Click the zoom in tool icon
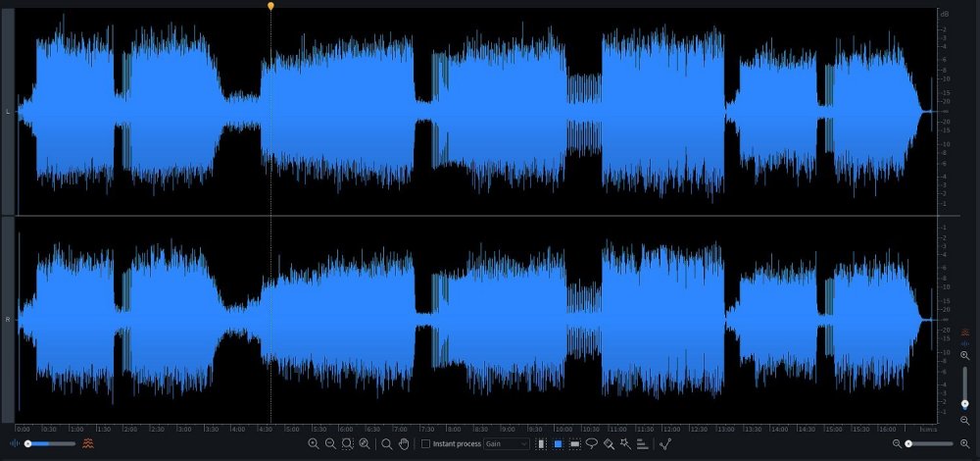 (x=314, y=444)
